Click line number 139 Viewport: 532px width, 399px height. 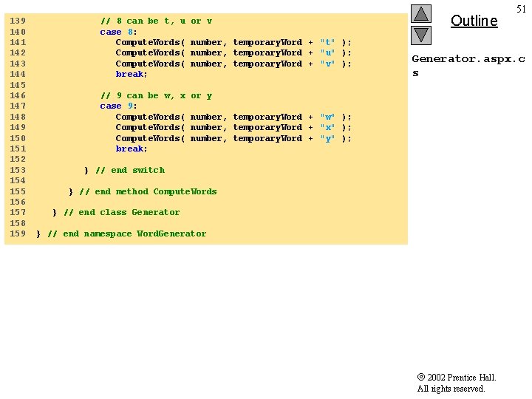point(18,21)
